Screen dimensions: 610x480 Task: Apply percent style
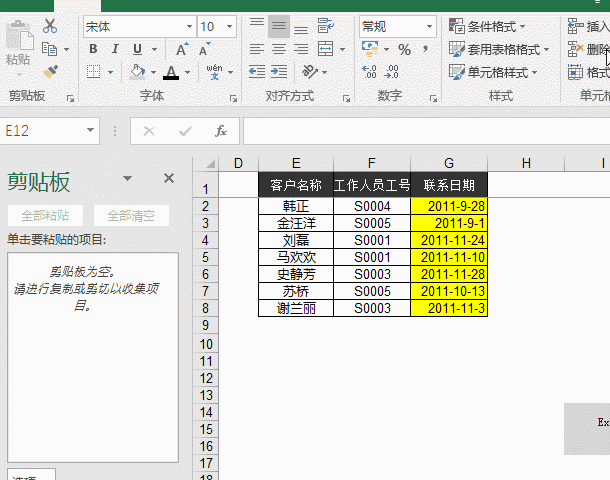pos(405,49)
